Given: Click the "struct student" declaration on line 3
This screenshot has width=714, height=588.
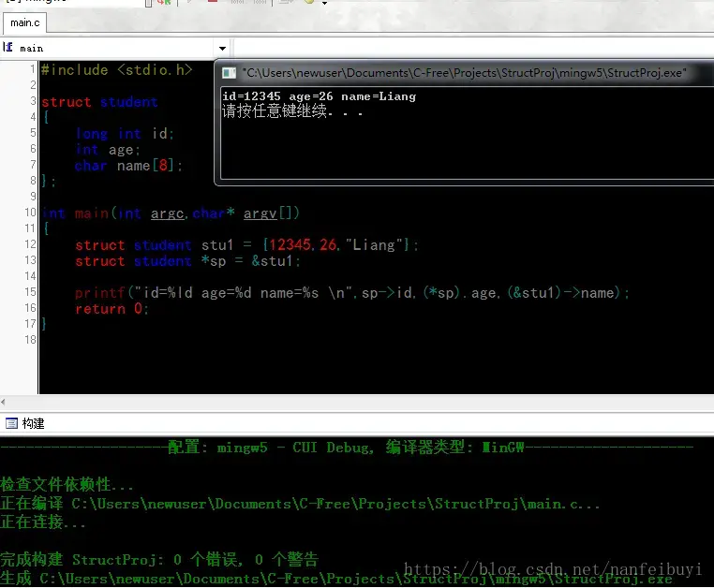Looking at the screenshot, I should point(99,102).
